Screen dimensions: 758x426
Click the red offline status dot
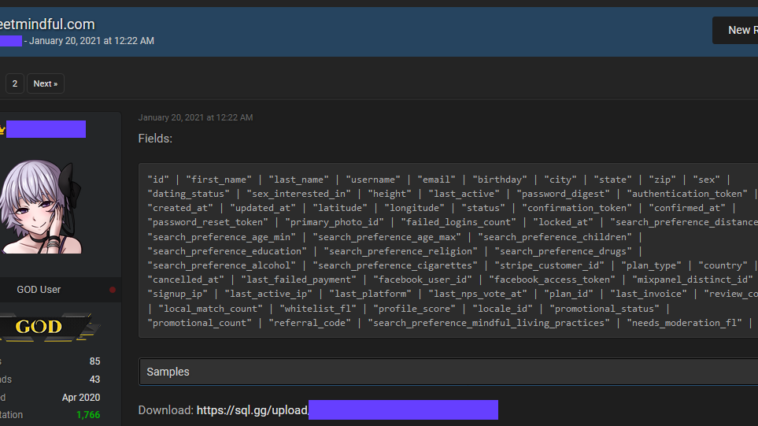click(112, 290)
